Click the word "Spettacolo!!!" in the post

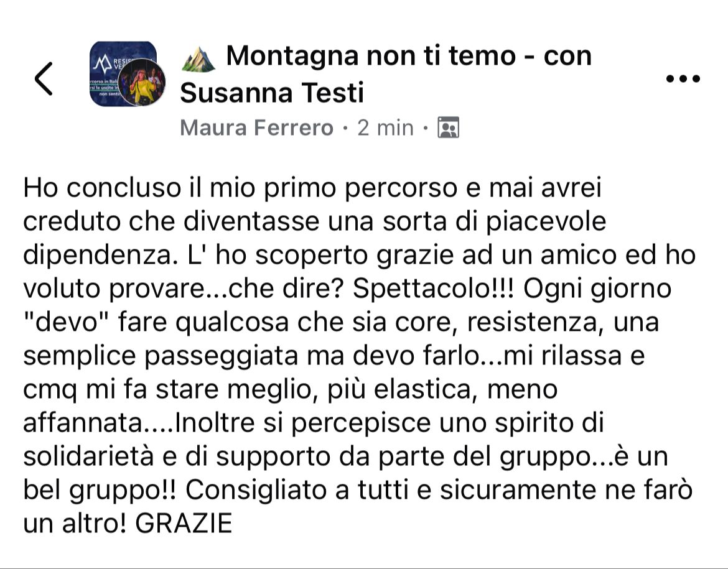(x=433, y=289)
